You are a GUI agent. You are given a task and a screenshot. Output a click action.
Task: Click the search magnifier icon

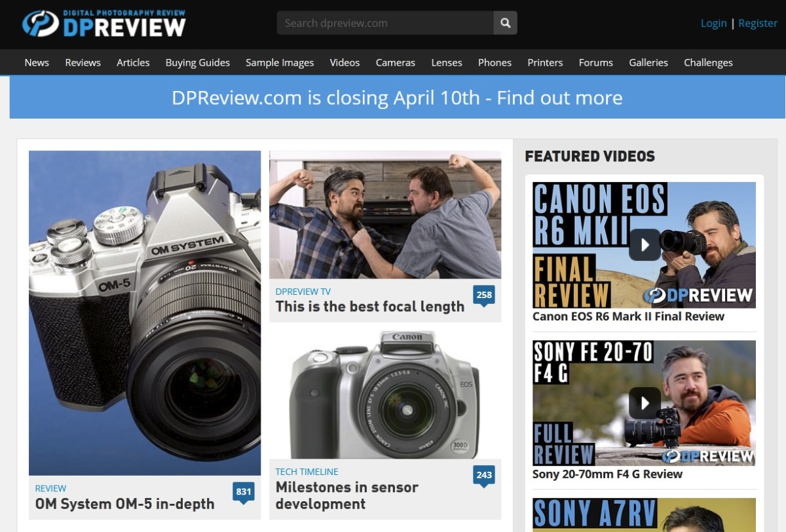point(504,22)
